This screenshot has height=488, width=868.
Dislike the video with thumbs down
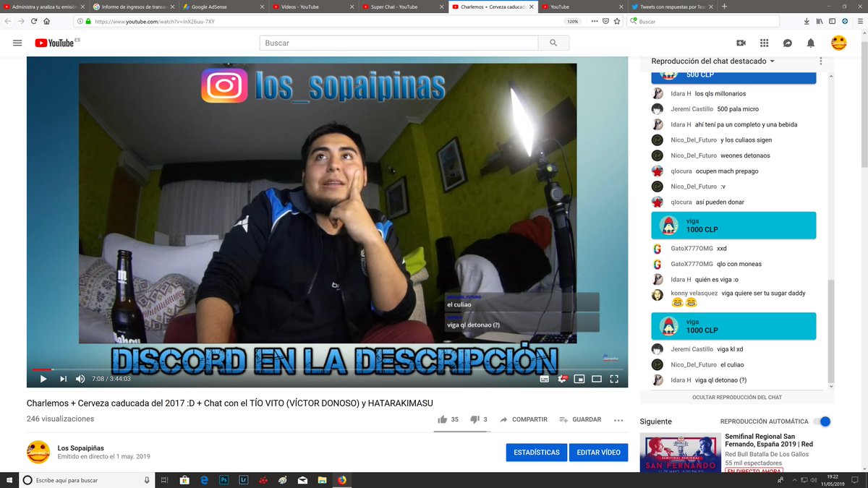pyautogui.click(x=475, y=419)
